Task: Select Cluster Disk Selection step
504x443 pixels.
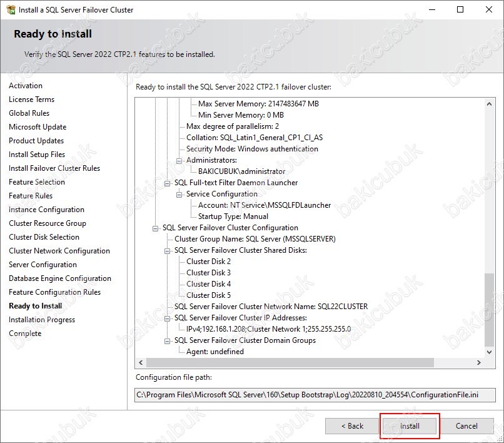Action: [44, 237]
